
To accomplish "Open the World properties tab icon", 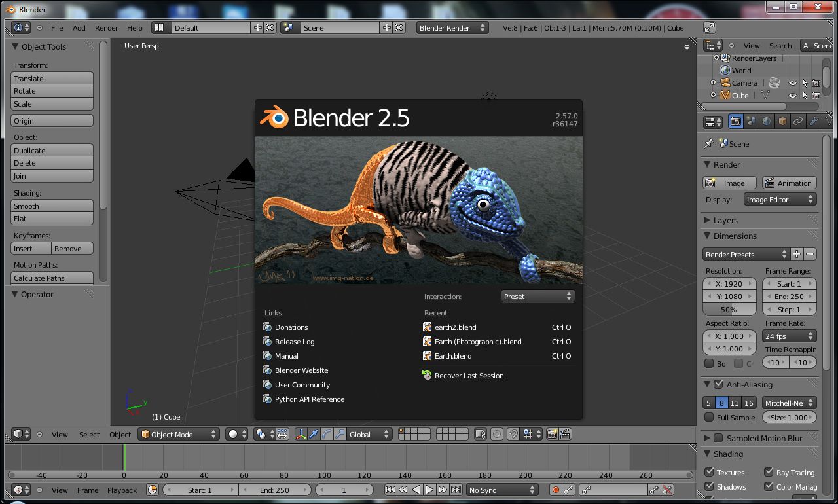I will click(767, 121).
